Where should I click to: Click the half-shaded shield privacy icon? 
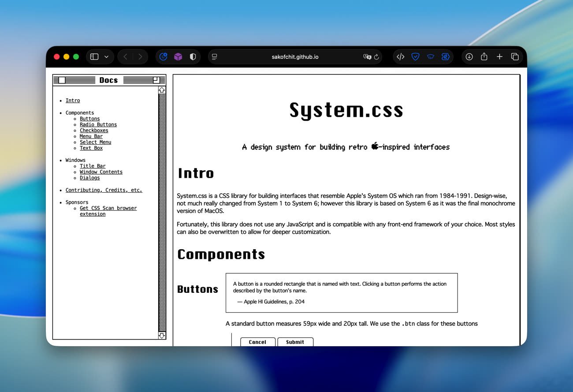click(193, 57)
